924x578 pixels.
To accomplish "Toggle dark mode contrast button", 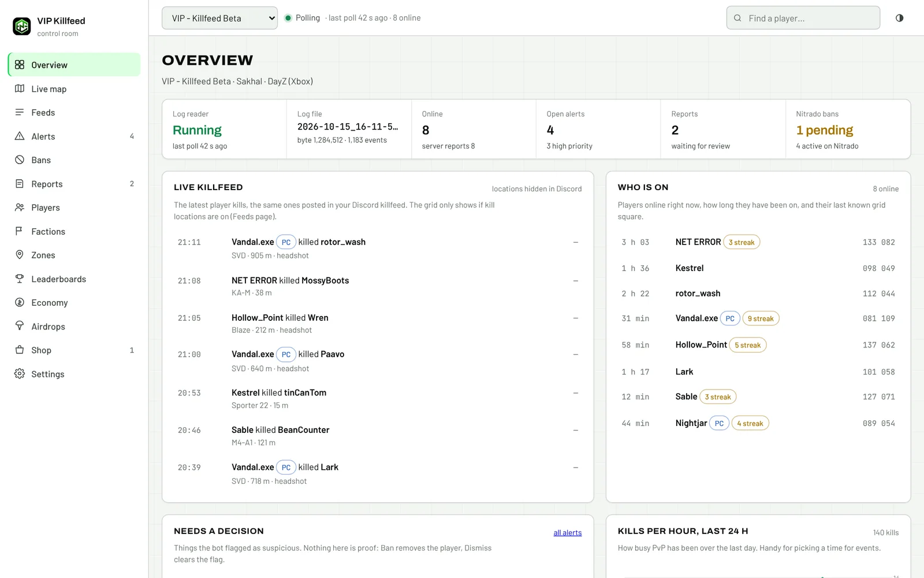I will [x=899, y=18].
